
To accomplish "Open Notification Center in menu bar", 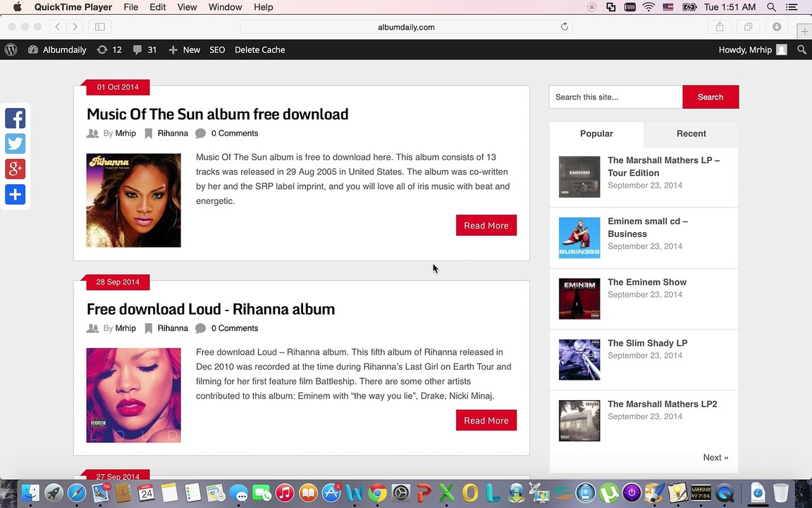I will coord(792,7).
